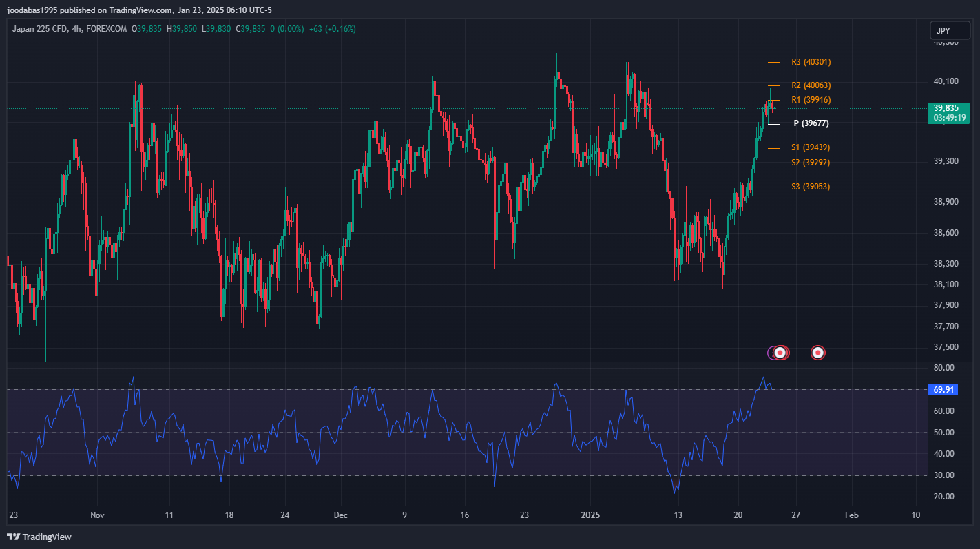This screenshot has height=549, width=980.
Task: Click the Nov date on time axis
Action: click(x=97, y=515)
